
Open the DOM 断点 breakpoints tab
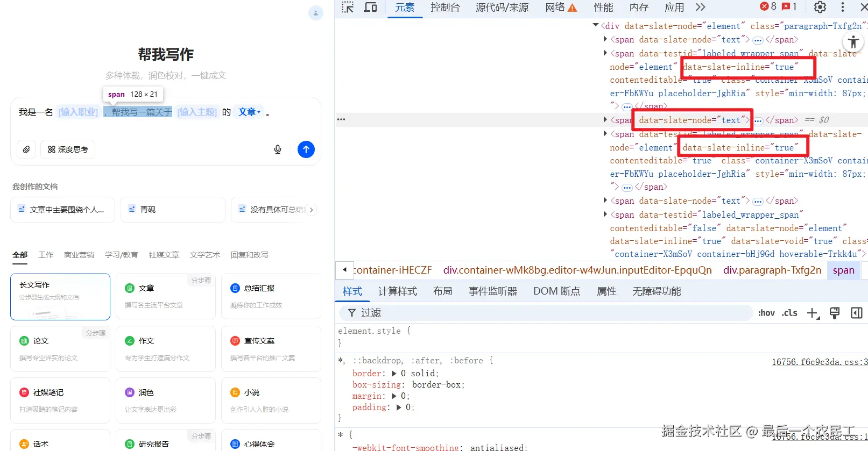coord(556,291)
